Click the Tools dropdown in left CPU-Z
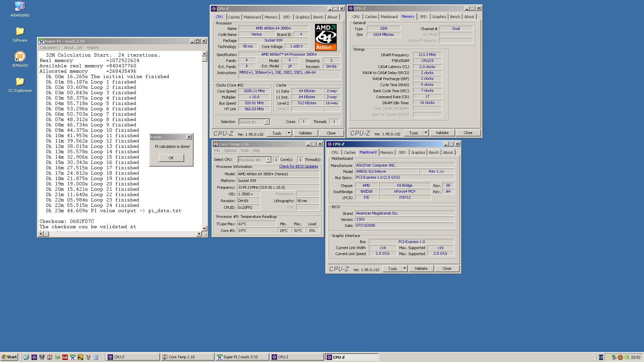The height and width of the screenshot is (362, 644). [x=287, y=133]
